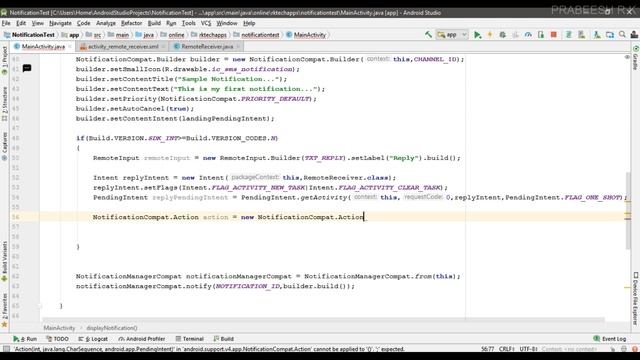The height and width of the screenshot is (360, 640).
Task: Open the Android Profiler tool window
Action: point(142,339)
